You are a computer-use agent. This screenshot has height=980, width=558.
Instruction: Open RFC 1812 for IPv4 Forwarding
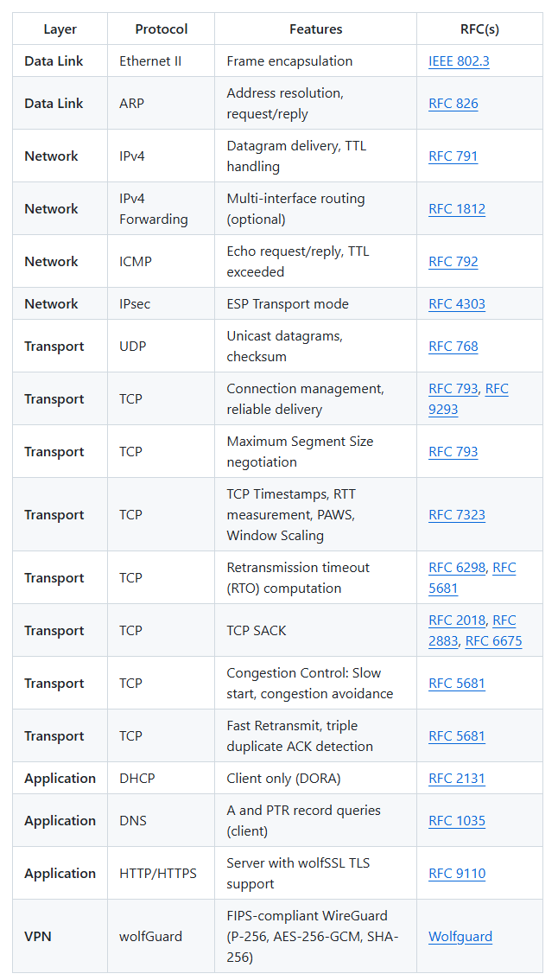456,209
